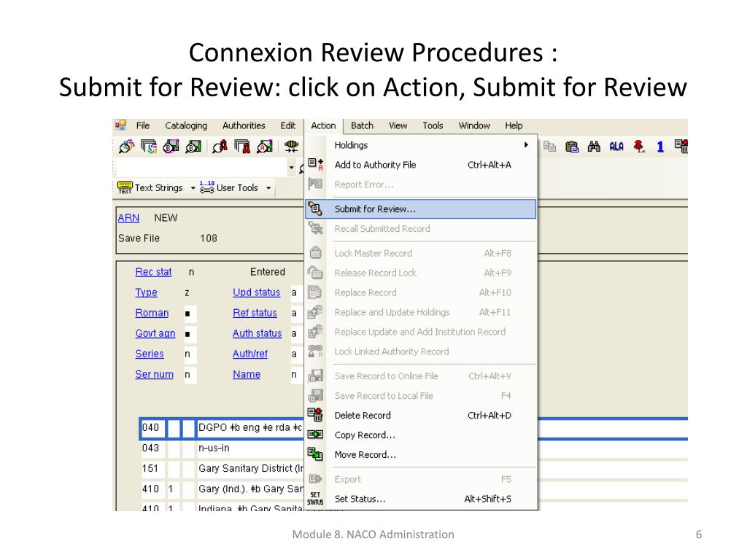This screenshot has height=560, width=747.
Task: Open the View menu
Action: point(398,125)
